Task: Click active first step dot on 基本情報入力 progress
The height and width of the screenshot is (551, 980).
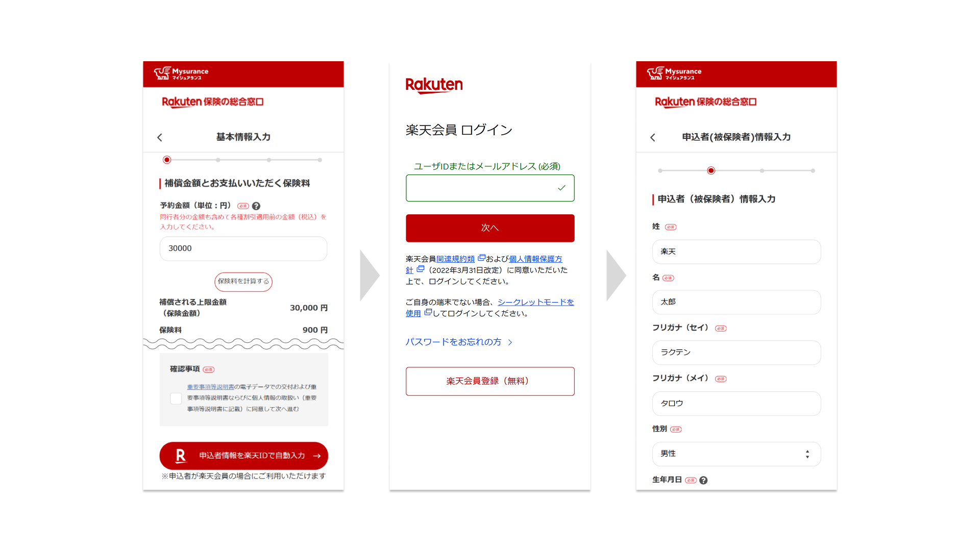Action: (167, 160)
